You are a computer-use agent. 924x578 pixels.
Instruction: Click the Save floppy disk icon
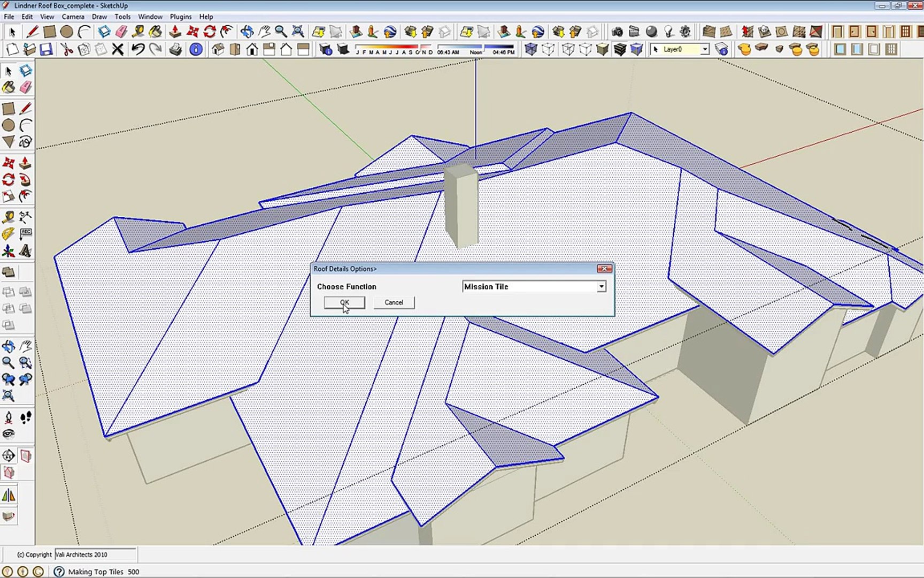click(47, 50)
